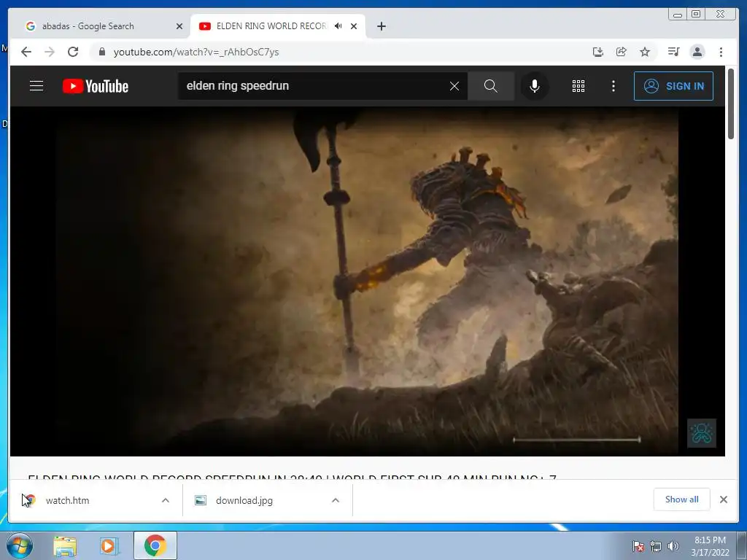Image resolution: width=747 pixels, height=560 pixels.
Task: Click the browser forward arrow
Action: (x=50, y=52)
